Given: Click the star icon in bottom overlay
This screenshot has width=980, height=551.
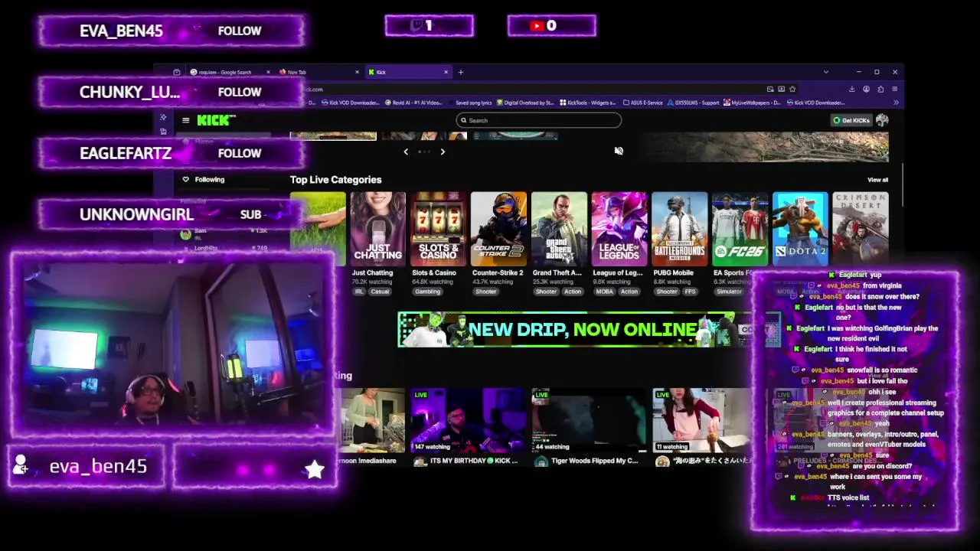Looking at the screenshot, I should [315, 469].
